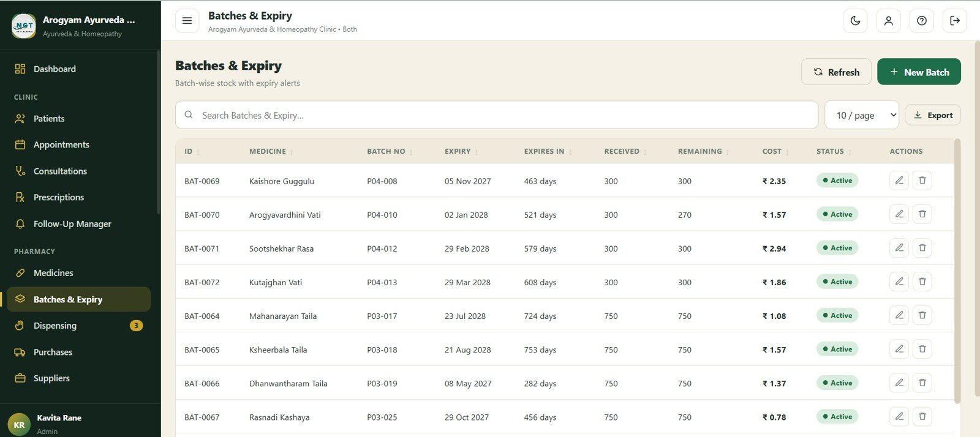Edit Ksheerbala Taila batch
This screenshot has width=980, height=437.
(899, 349)
